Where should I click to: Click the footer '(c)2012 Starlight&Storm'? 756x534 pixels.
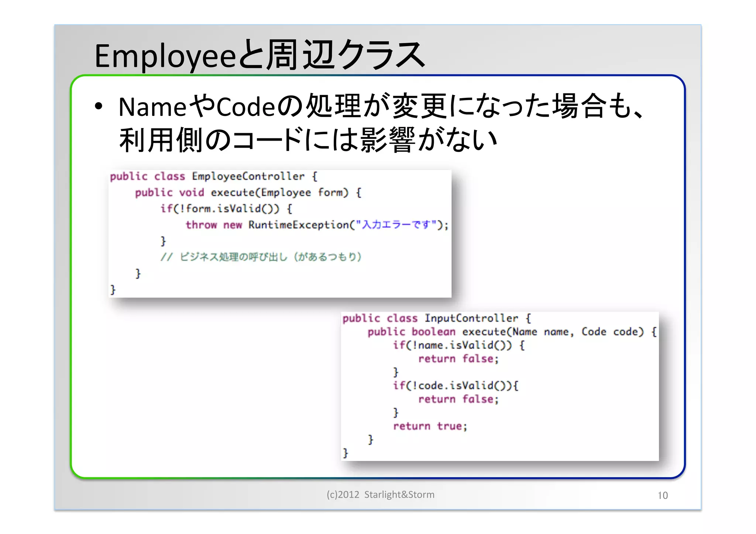click(381, 495)
